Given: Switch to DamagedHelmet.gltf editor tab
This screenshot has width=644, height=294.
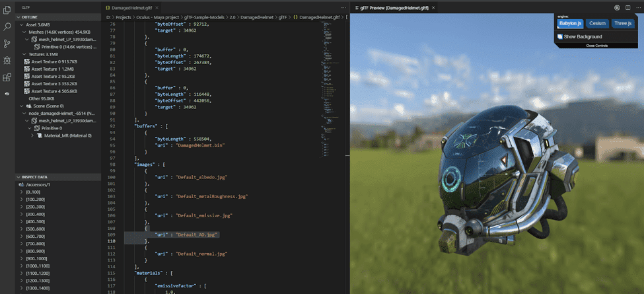Looking at the screenshot, I should point(131,7).
